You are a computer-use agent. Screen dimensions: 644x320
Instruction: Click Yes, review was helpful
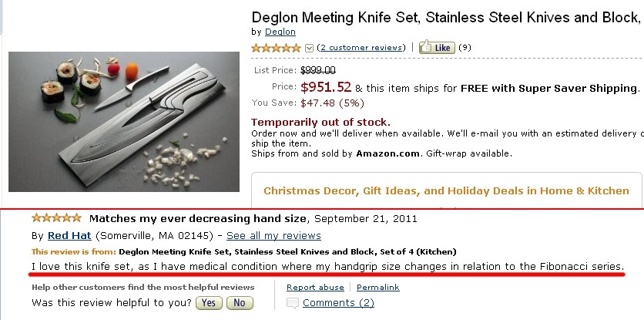(x=209, y=303)
